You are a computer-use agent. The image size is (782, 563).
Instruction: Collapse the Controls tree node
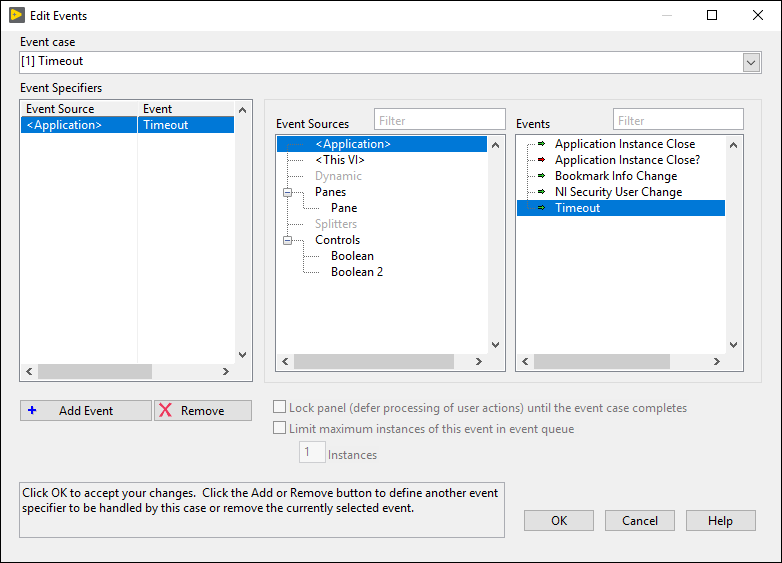(287, 240)
